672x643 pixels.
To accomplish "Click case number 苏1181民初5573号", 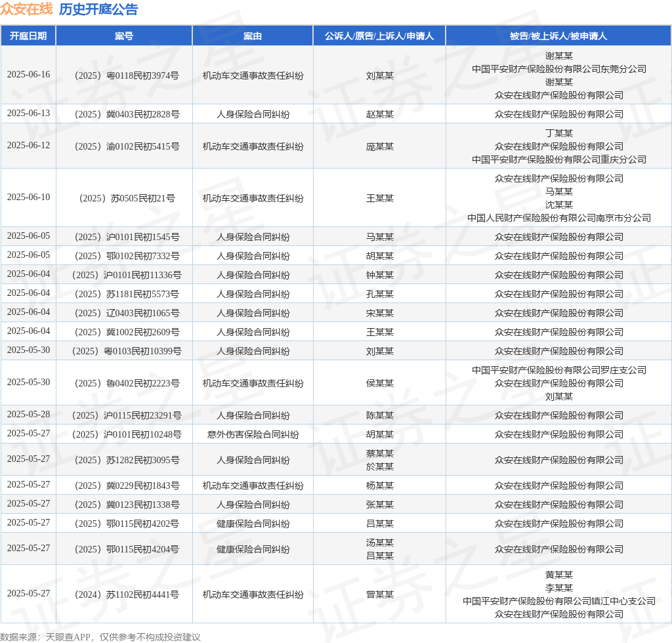I will coord(127,295).
